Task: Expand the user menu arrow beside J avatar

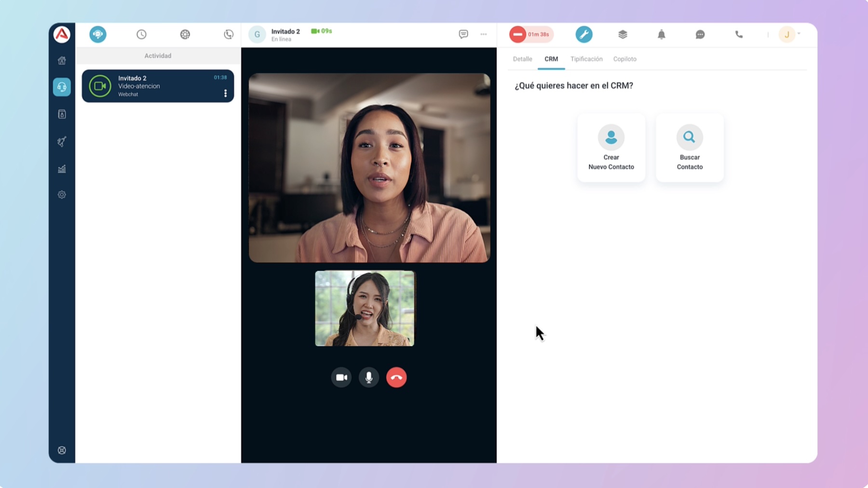Action: pyautogui.click(x=799, y=33)
